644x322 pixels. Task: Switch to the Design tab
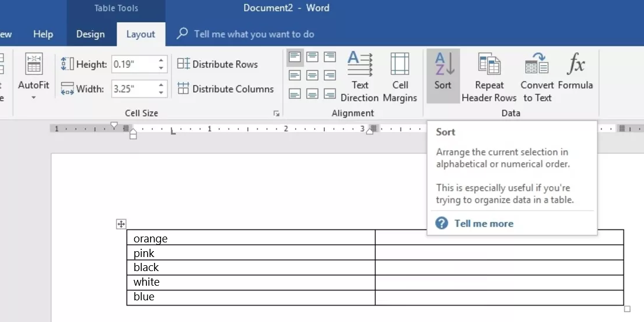tap(90, 35)
